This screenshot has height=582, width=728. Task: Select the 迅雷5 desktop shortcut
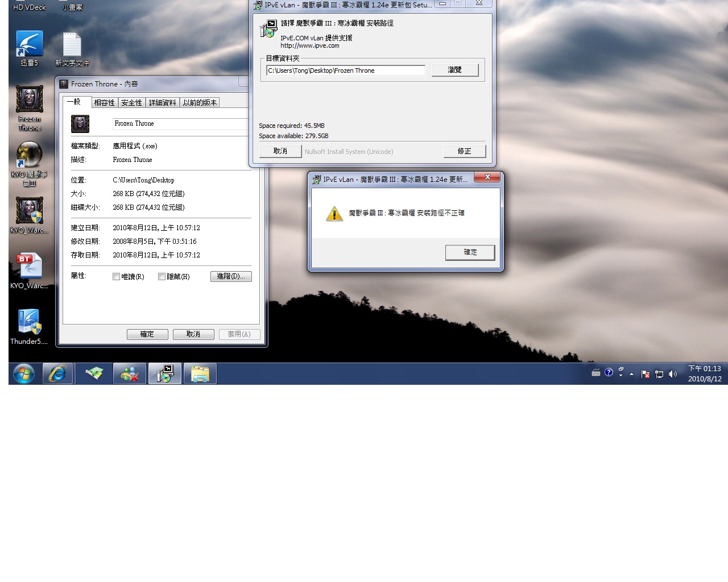click(29, 49)
